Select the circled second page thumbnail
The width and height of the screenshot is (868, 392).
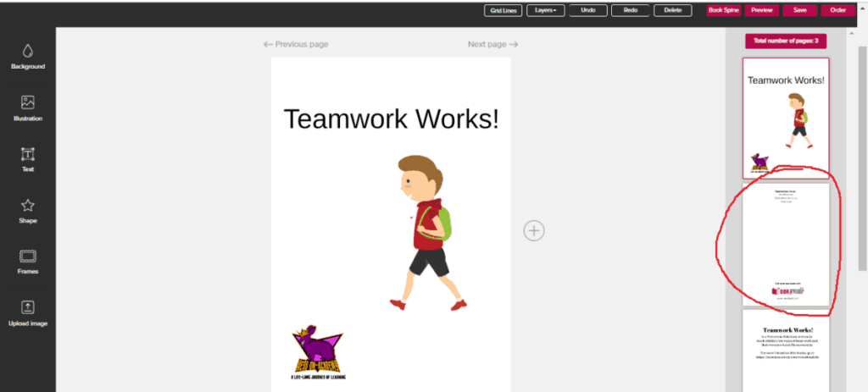(x=786, y=245)
